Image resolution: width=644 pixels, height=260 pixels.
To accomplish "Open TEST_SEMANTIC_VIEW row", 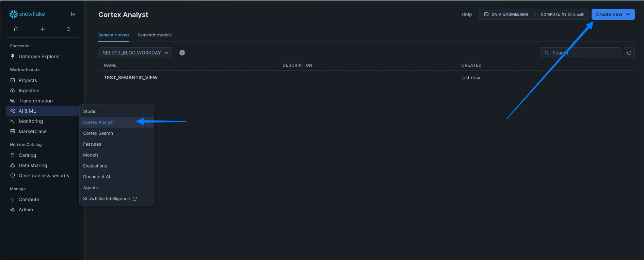I will click(x=366, y=78).
